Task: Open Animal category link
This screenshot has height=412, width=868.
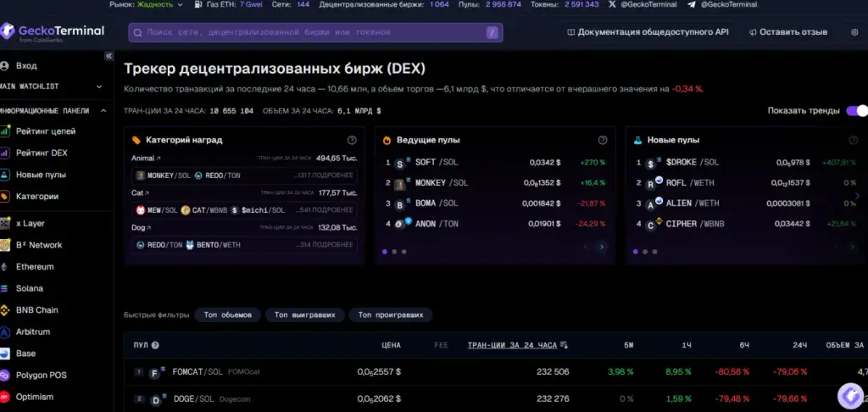Action: coord(146,158)
